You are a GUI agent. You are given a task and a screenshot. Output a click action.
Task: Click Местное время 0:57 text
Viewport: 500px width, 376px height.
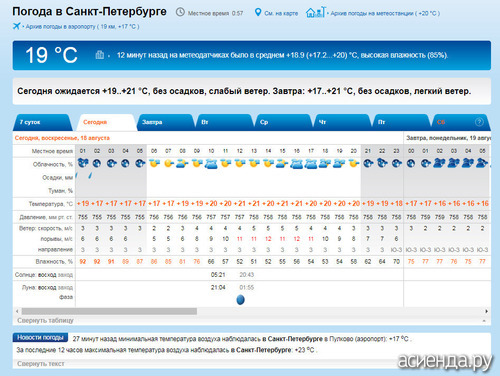point(215,13)
